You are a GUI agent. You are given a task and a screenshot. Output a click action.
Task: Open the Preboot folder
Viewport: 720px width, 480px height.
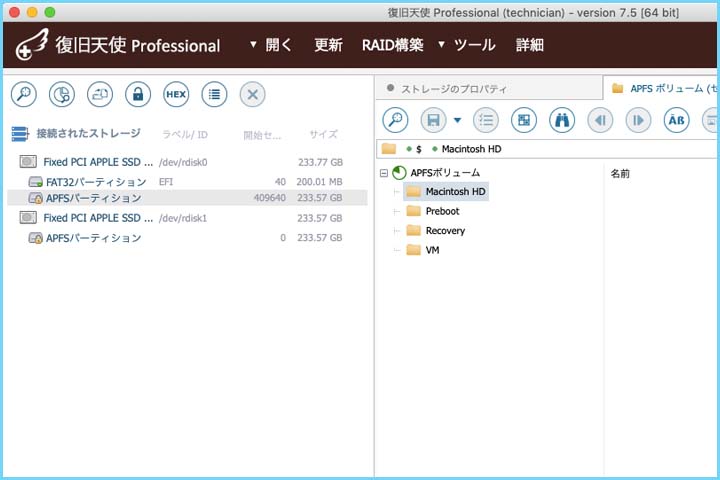click(433, 211)
